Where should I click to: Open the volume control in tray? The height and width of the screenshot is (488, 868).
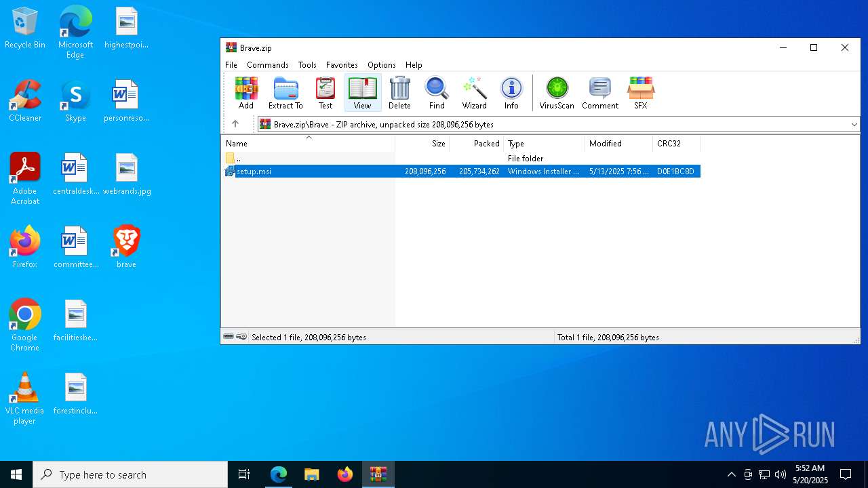pyautogui.click(x=781, y=474)
